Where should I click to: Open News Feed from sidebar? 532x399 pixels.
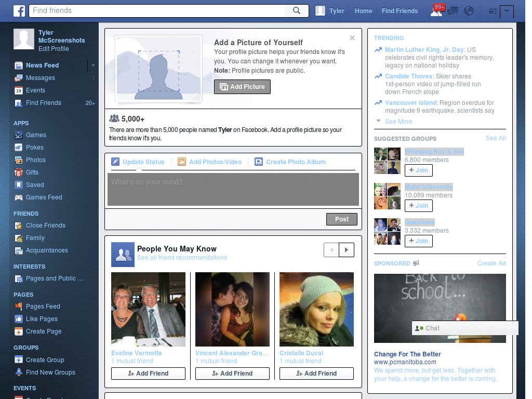coord(43,65)
